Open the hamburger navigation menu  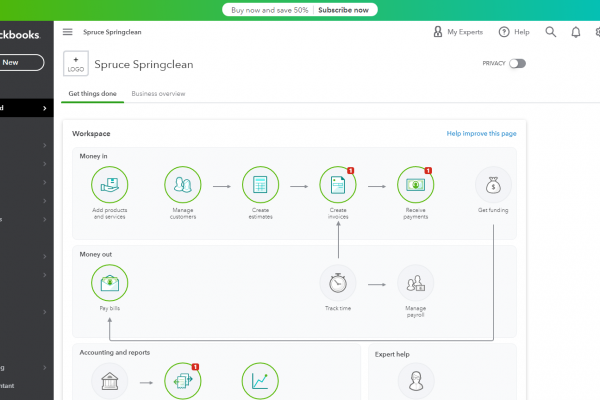[67, 32]
